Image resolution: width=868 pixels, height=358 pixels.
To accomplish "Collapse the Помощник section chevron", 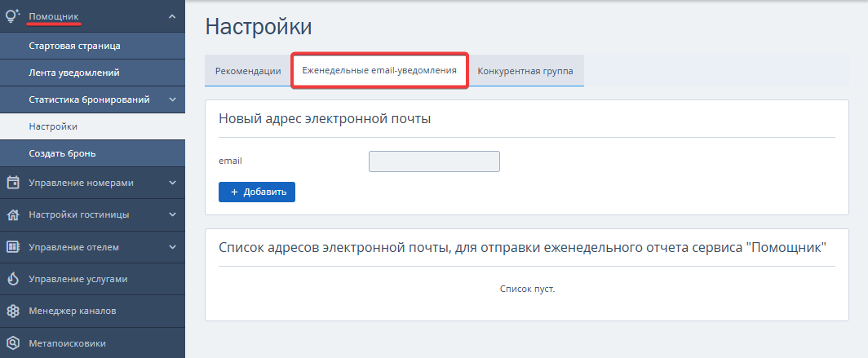I will pyautogui.click(x=172, y=16).
